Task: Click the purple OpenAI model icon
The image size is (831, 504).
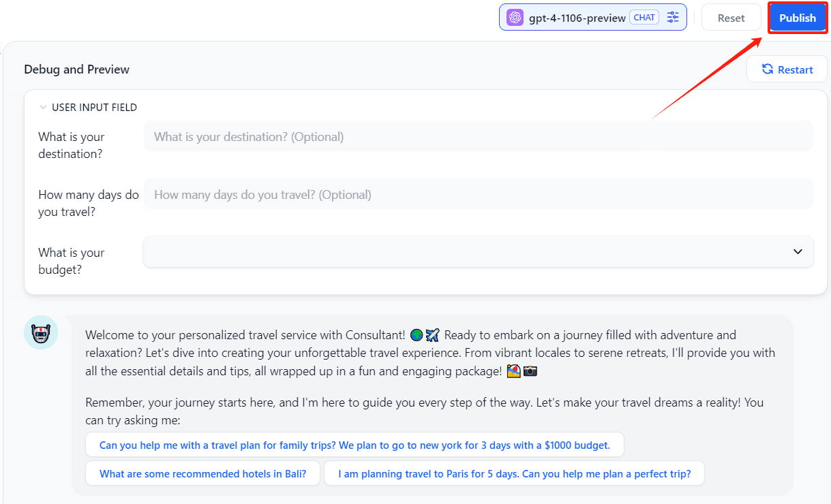Action: [x=515, y=18]
